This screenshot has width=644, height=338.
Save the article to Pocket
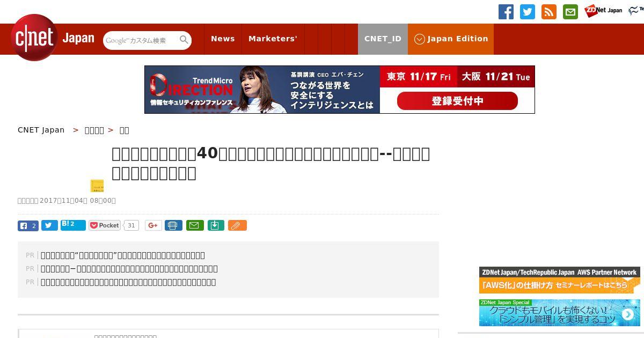[x=105, y=225]
